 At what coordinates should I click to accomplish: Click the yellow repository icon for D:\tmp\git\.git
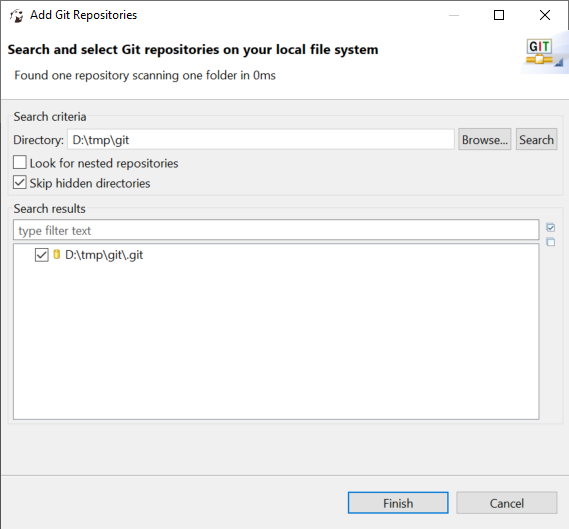[x=57, y=254]
